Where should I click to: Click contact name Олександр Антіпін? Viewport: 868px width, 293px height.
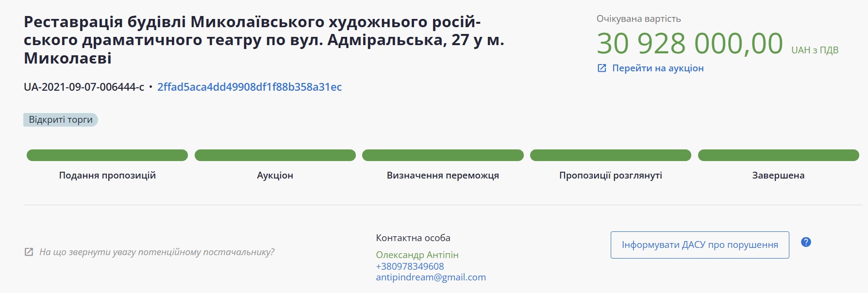pos(417,255)
